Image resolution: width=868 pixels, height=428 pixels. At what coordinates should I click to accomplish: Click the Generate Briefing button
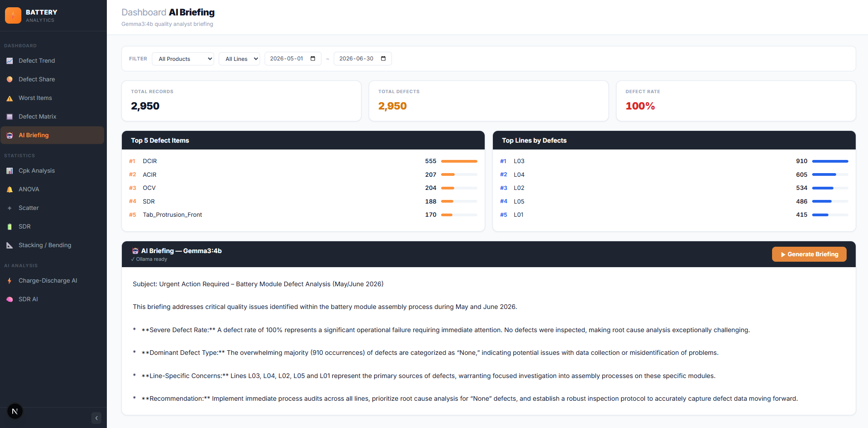click(809, 254)
